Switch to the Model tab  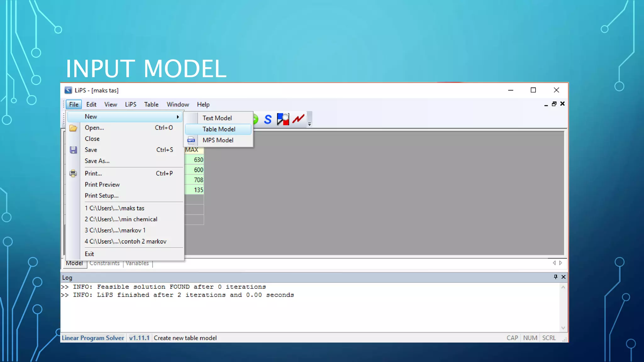(x=75, y=263)
